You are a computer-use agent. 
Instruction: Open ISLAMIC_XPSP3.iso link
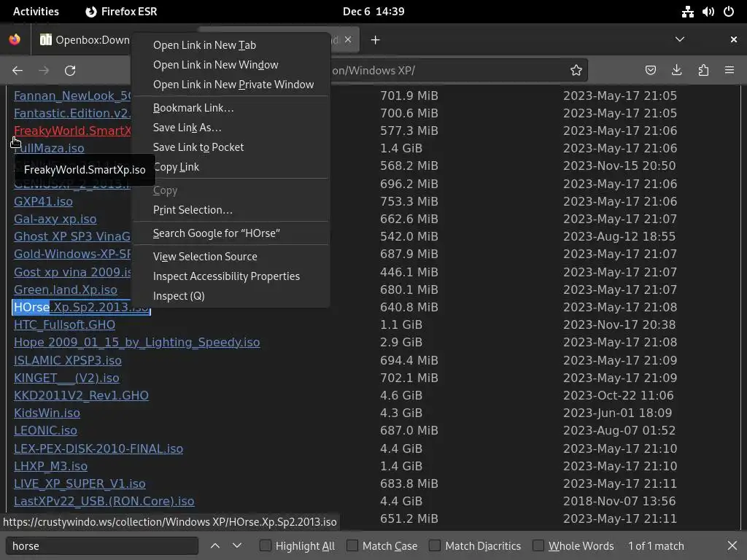pos(68,360)
